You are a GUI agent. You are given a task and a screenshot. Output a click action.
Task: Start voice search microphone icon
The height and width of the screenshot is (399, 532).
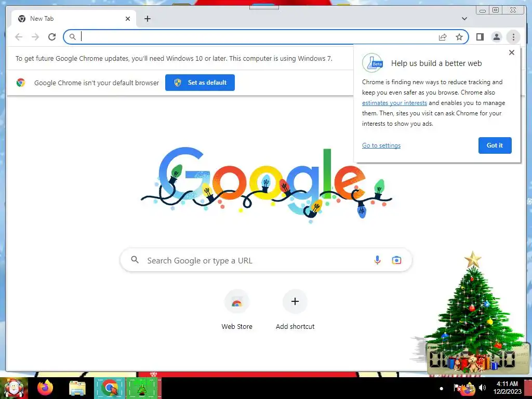377,260
